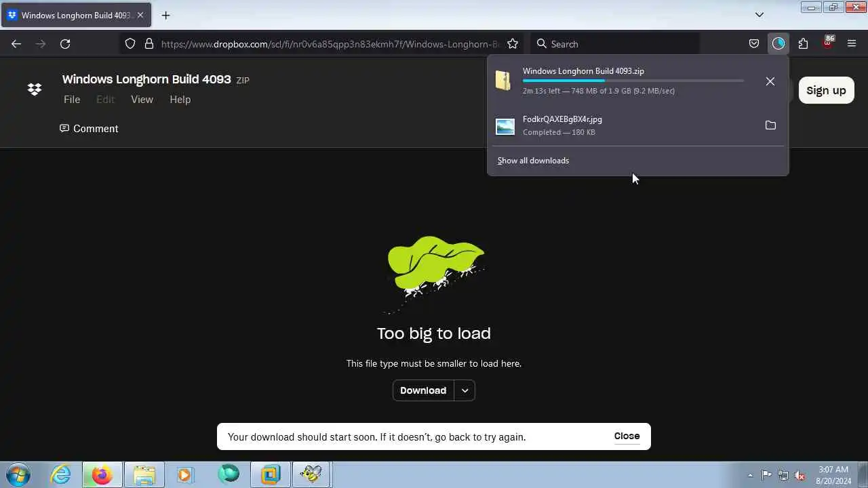Click the taskbar clock showing 3:07 AM
The height and width of the screenshot is (488, 868).
tap(833, 475)
